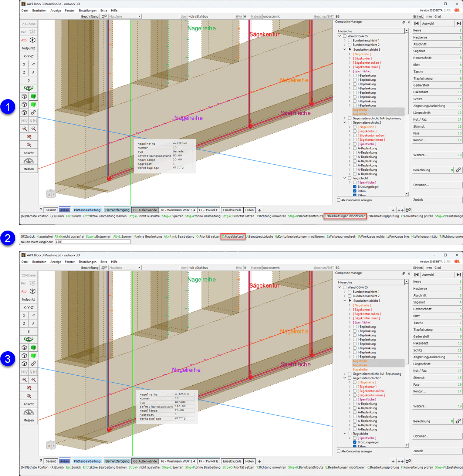Open Datei menu in upper window
463x476 pixels.
click(25, 10)
